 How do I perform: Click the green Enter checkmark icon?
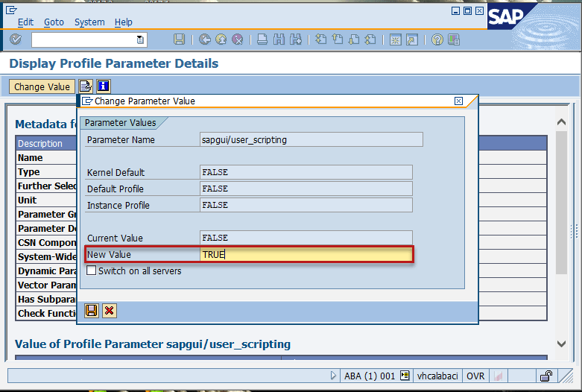pyautogui.click(x=16, y=39)
